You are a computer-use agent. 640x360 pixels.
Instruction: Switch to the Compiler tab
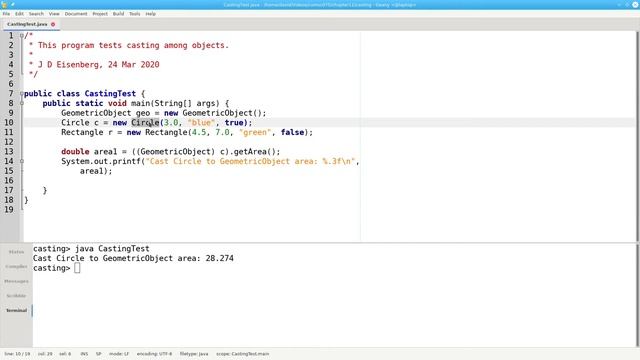pos(16,267)
